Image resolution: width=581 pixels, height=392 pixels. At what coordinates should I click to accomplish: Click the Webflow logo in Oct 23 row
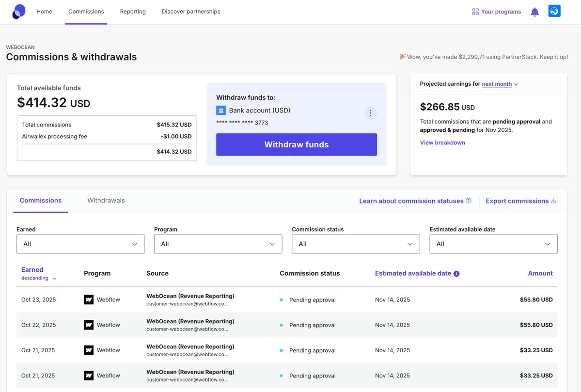tap(89, 300)
